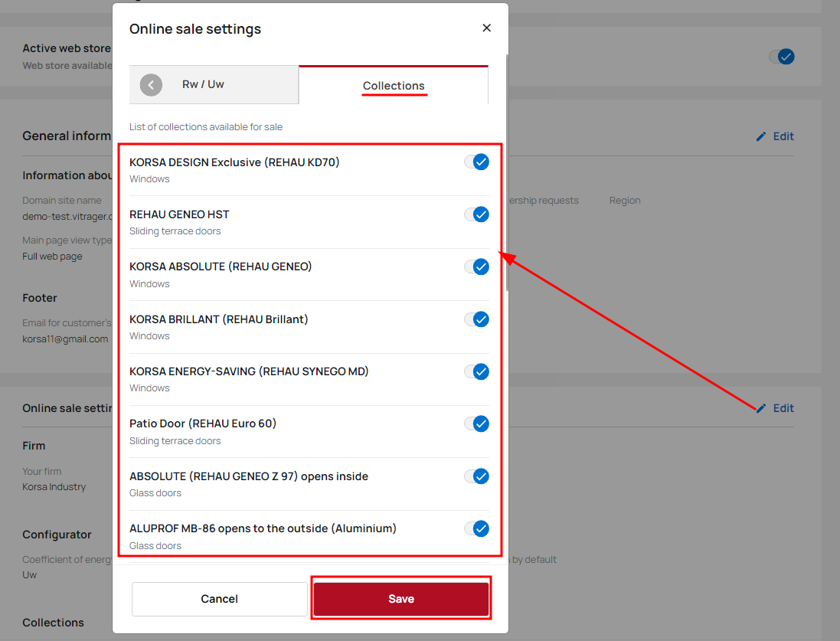Toggle the Active web store switch
This screenshot has width=840, height=641.
click(x=782, y=56)
